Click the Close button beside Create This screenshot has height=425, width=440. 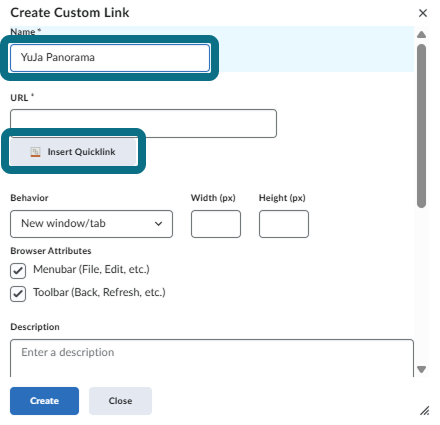pos(120,401)
